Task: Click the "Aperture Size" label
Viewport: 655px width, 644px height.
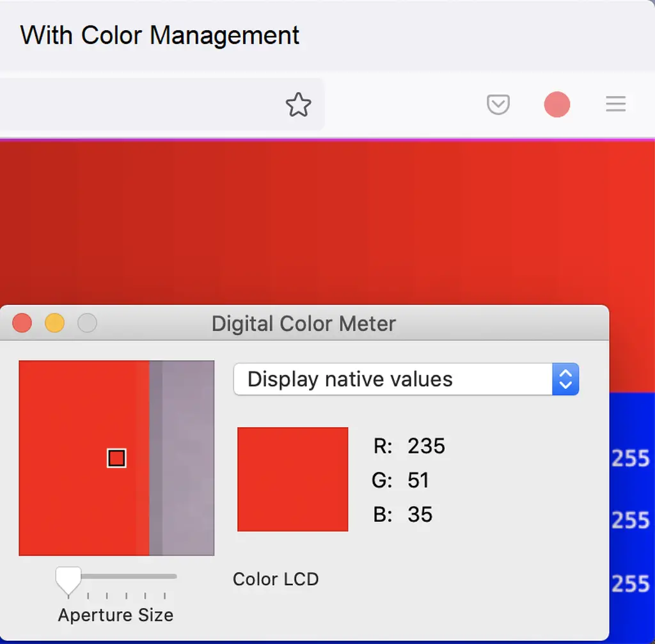Action: [116, 615]
